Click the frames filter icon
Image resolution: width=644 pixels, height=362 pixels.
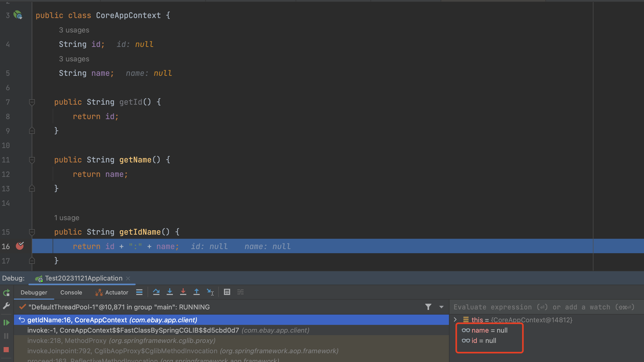coord(428,307)
